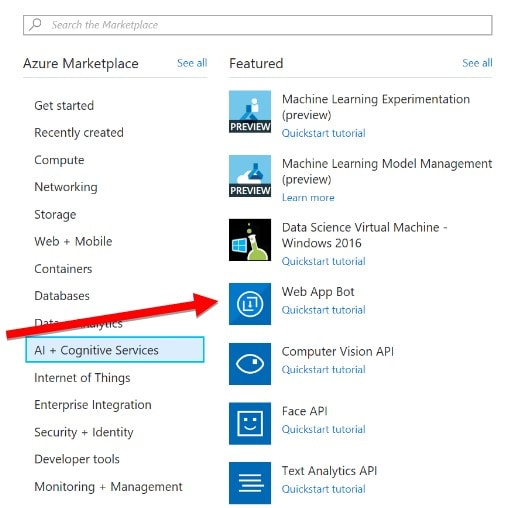Click Machine Learning Model Management (preview) title

pos(387,171)
